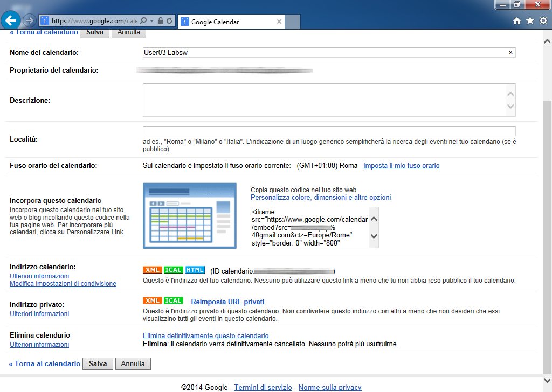
Task: Click the embedded calendar preview thumbnail
Action: 189,215
